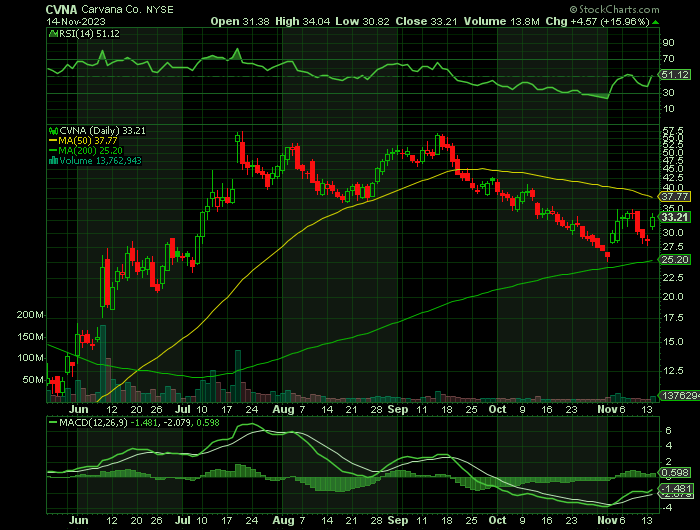
Task: Click the 51.12 RSI value tag on the right axis
Action: tap(675, 75)
